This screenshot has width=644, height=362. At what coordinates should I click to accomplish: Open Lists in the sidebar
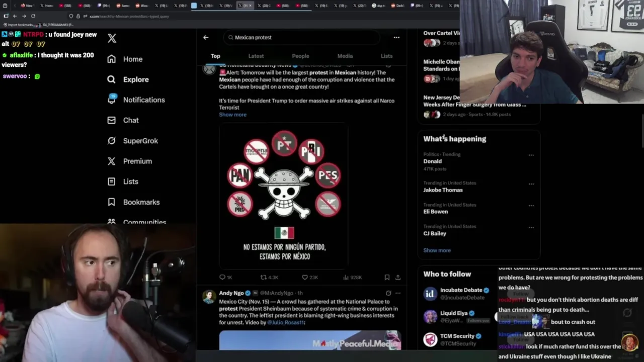tap(130, 182)
